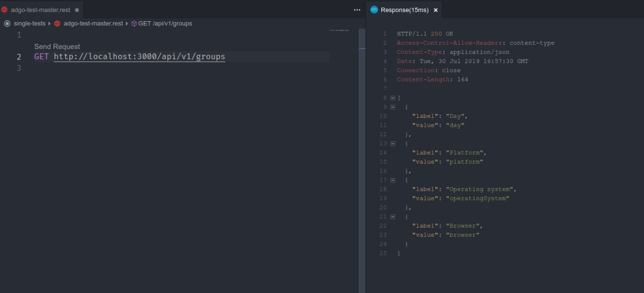Click the single-tests breadcrumb item
Image resolution: width=644 pixels, height=293 pixels.
30,23
